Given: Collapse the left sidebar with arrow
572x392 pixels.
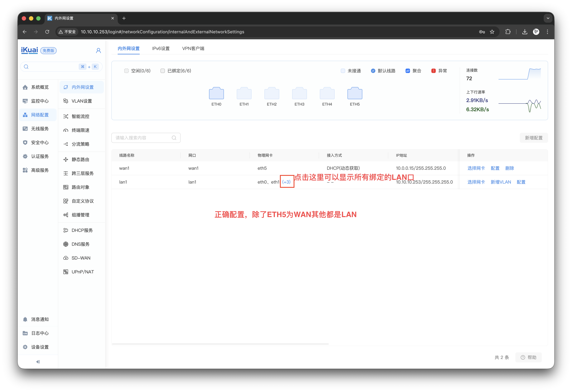Looking at the screenshot, I should pos(38,362).
